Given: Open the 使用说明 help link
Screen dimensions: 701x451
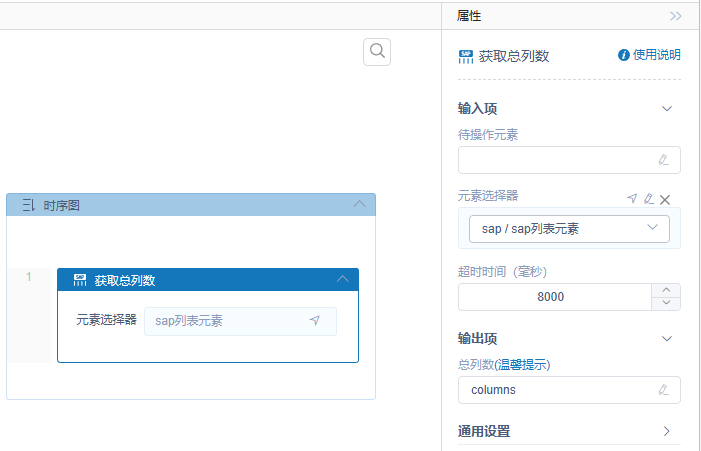Looking at the screenshot, I should click(x=650, y=55).
